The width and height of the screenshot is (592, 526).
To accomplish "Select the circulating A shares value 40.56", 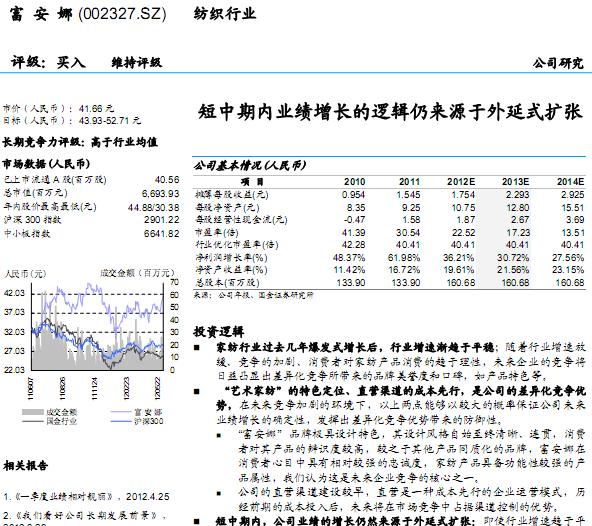I will (167, 180).
